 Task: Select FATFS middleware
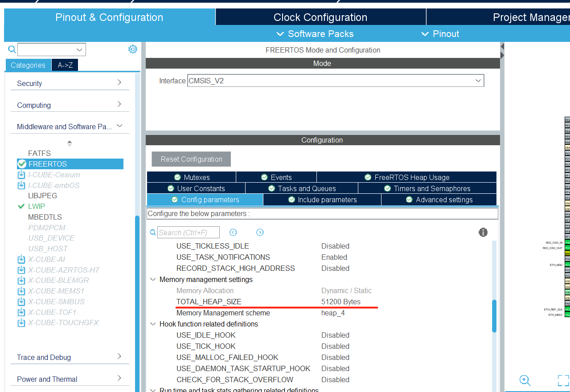coord(39,153)
